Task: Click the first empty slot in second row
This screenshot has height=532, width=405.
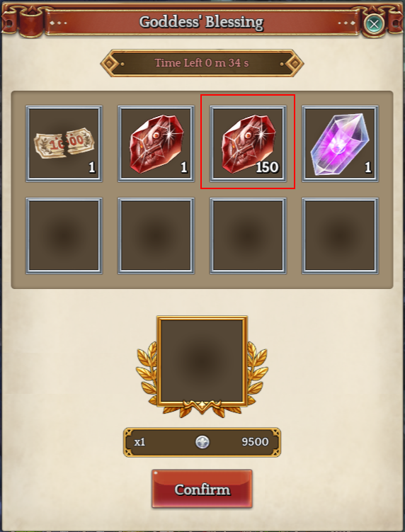Action: 64,236
